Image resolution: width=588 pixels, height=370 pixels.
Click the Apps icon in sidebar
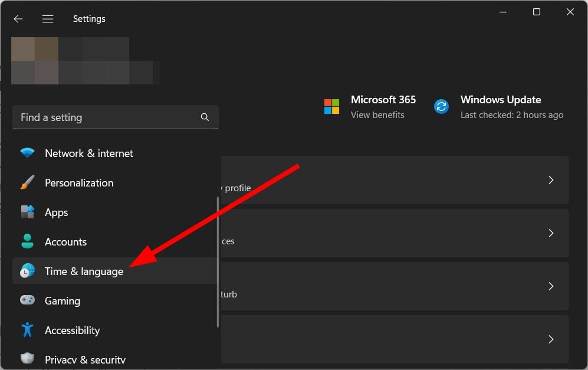(x=27, y=212)
